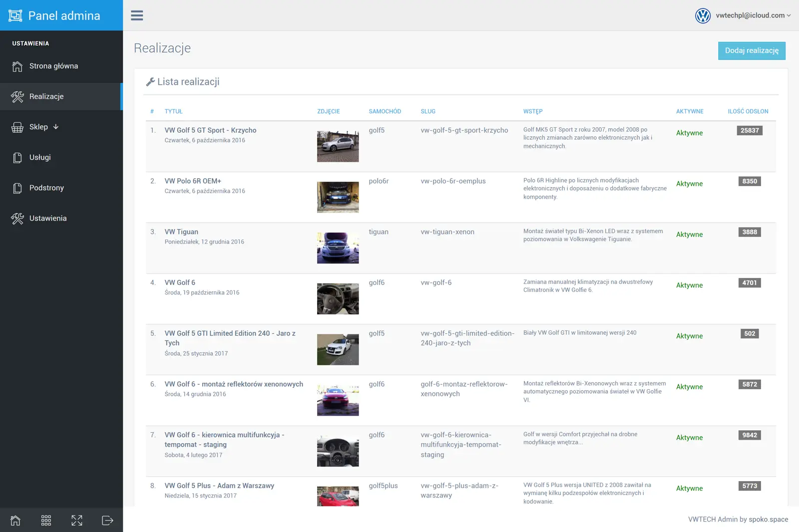Open the grid apps icon in bottom bar
The image size is (799, 532).
pyautogui.click(x=46, y=521)
